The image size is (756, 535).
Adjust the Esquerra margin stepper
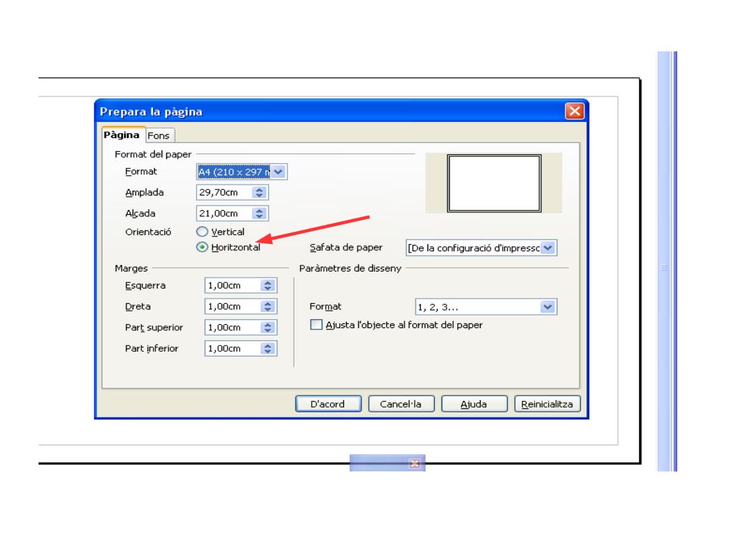[267, 286]
